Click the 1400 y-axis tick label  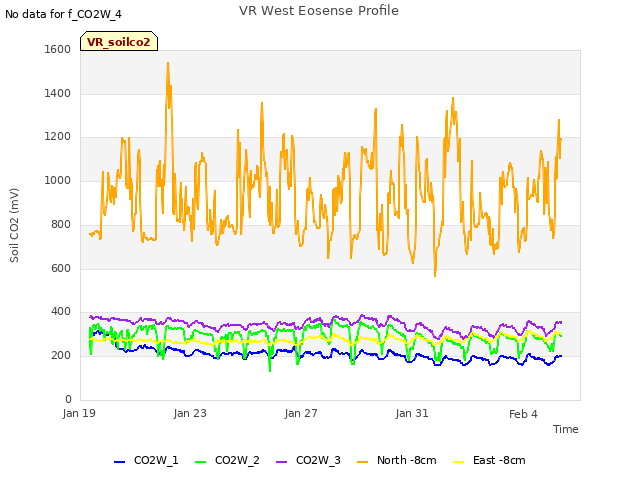58,93
